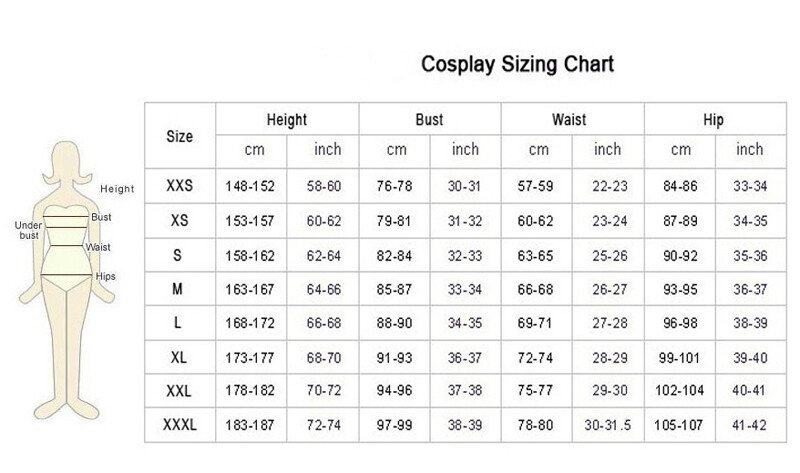This screenshot has width=800, height=473.
Task: Select the XXXL size row label
Action: coord(180,425)
